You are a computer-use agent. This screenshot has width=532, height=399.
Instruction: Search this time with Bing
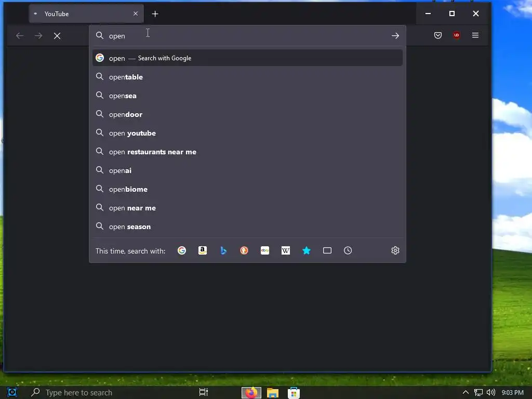click(x=223, y=251)
